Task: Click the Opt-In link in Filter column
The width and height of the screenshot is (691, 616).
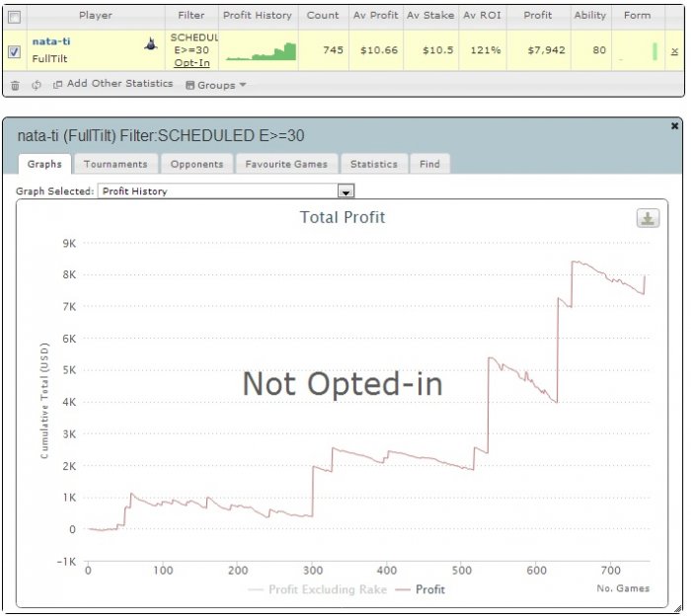Action: click(192, 63)
